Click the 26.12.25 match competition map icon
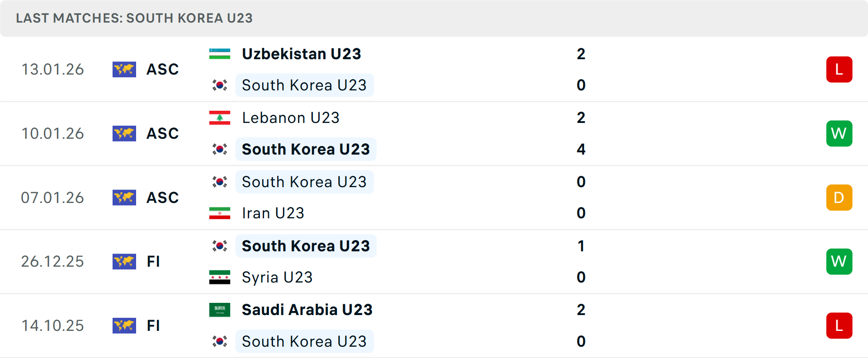 point(124,261)
